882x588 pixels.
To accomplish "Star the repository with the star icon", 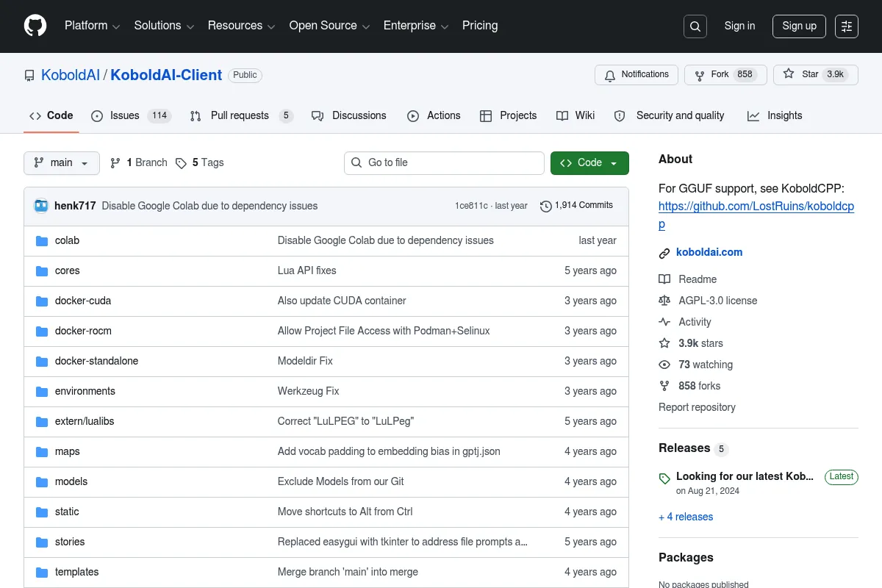I will click(x=789, y=74).
